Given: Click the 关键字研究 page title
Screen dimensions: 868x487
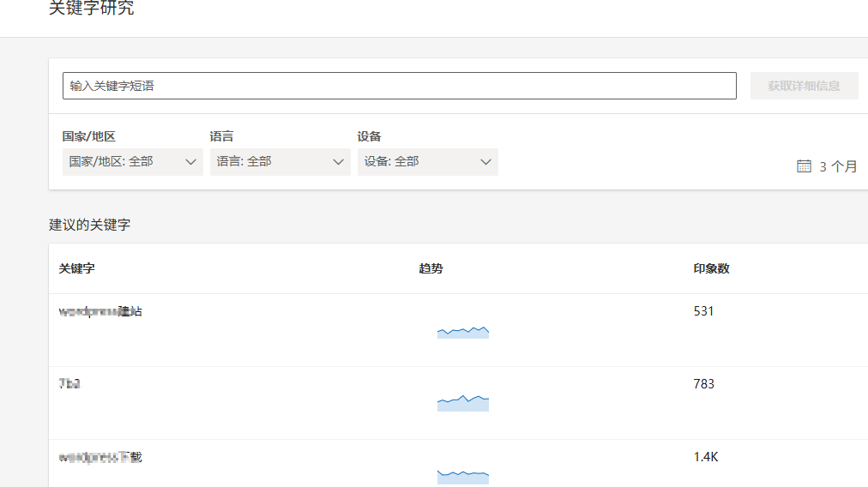Looking at the screenshot, I should [x=91, y=8].
